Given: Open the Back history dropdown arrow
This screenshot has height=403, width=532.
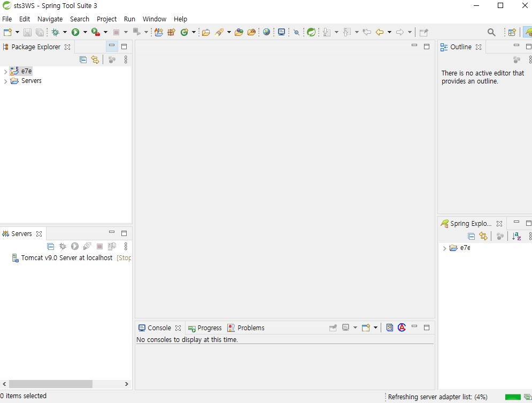Looking at the screenshot, I should [389, 32].
